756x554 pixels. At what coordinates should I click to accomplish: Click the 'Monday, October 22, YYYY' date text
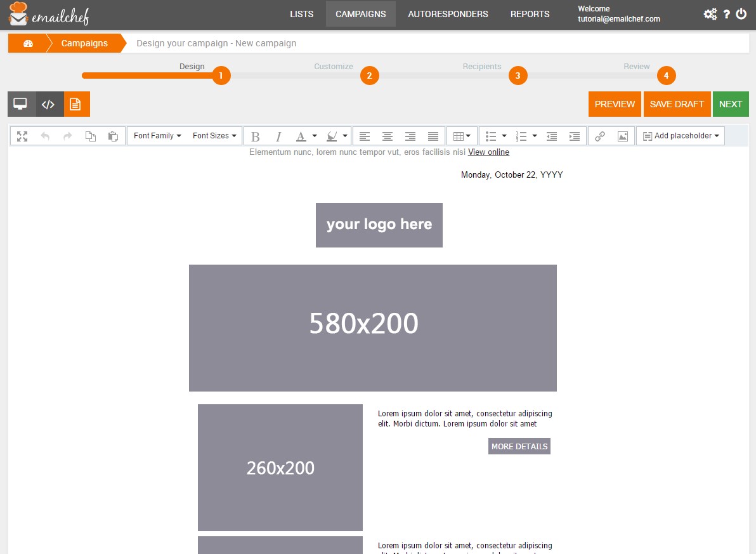pos(512,175)
